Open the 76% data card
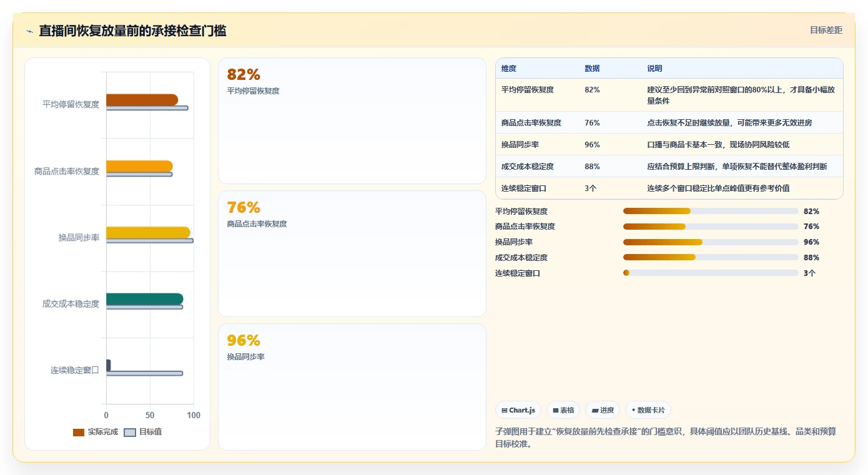Viewport: 868px width, 475px height. [352, 253]
